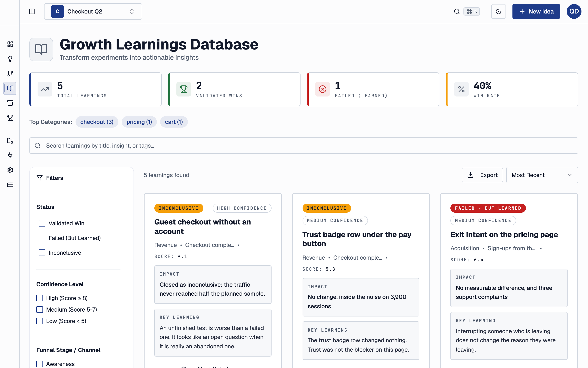Check the Inconclusive status filter
The width and height of the screenshot is (588, 368).
point(42,253)
